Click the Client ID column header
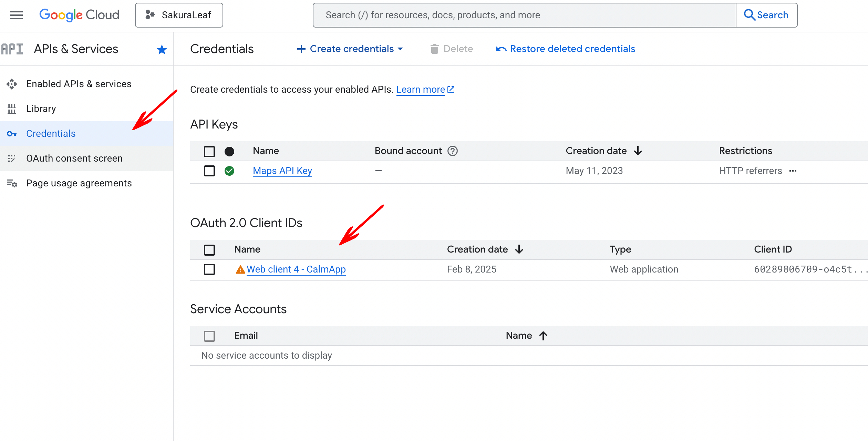Image resolution: width=868 pixels, height=441 pixels. 773,249
